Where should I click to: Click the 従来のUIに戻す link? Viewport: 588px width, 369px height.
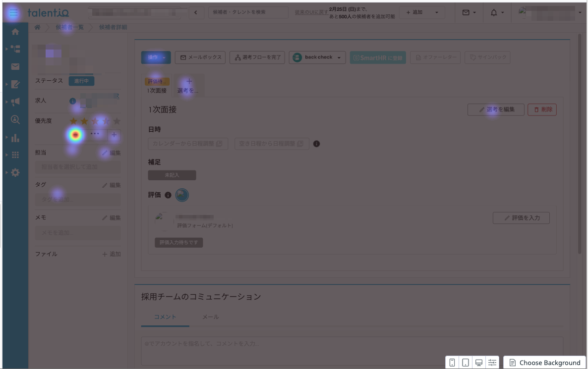[x=311, y=12]
